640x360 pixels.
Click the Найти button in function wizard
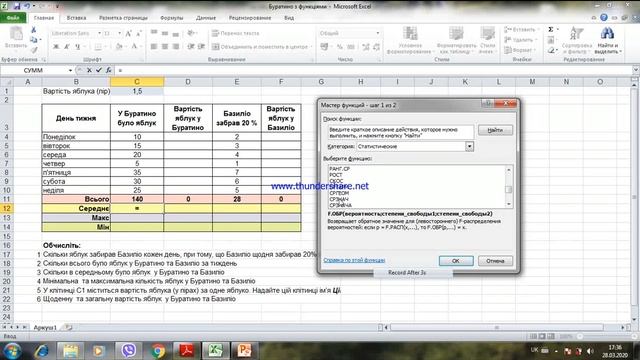(x=495, y=130)
